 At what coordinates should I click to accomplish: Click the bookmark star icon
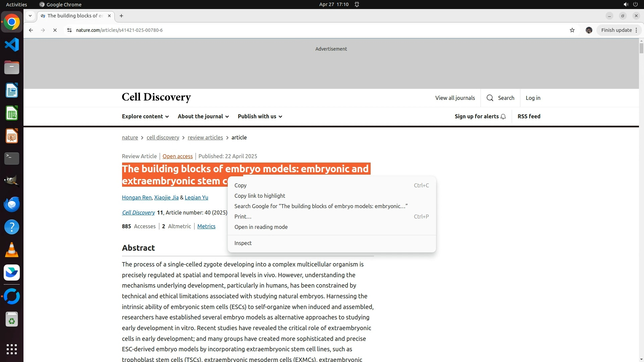click(x=572, y=30)
